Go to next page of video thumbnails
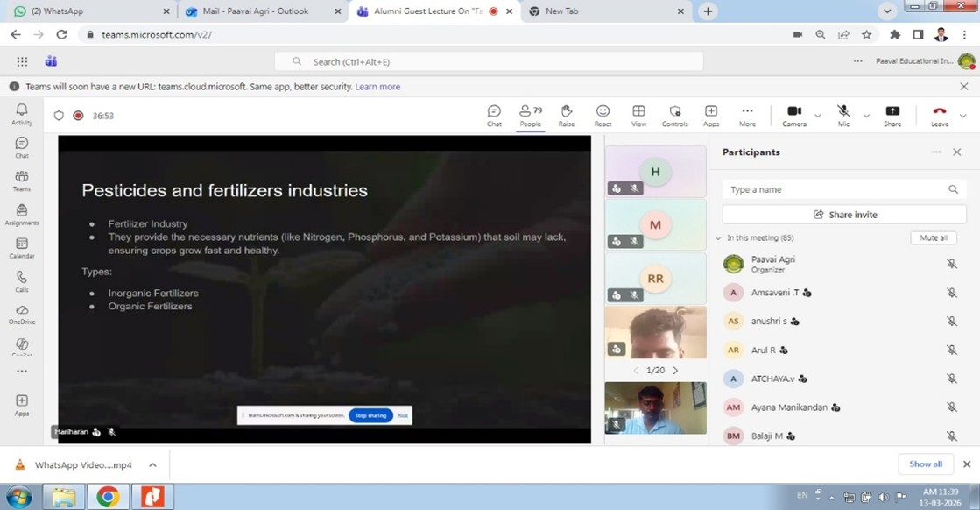This screenshot has height=510, width=980. 675,371
